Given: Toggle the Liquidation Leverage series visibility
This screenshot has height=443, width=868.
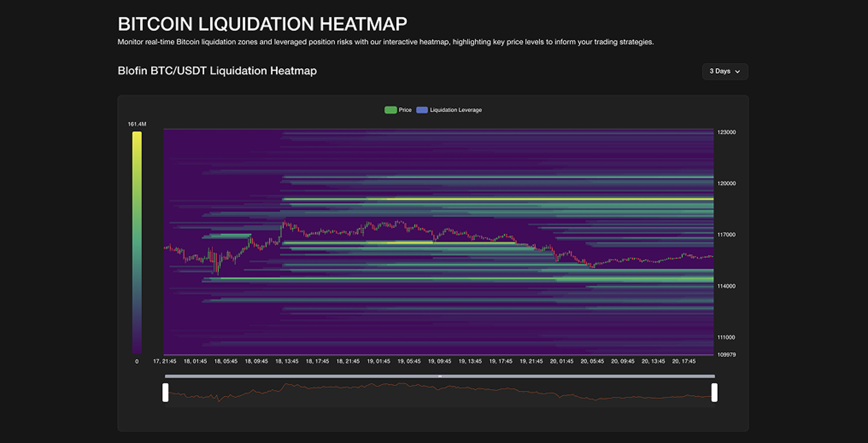Looking at the screenshot, I should pos(449,109).
